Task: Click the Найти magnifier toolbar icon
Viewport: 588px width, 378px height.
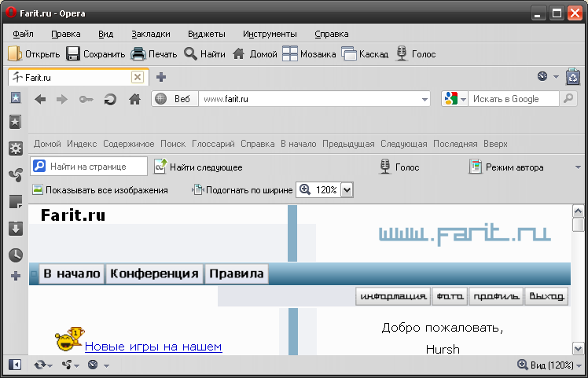Action: (190, 53)
